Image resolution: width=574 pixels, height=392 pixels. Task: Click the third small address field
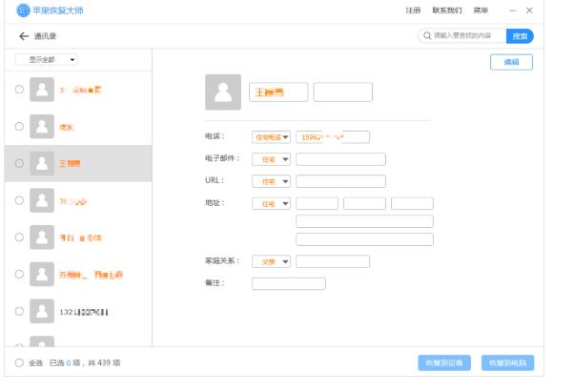pos(412,203)
